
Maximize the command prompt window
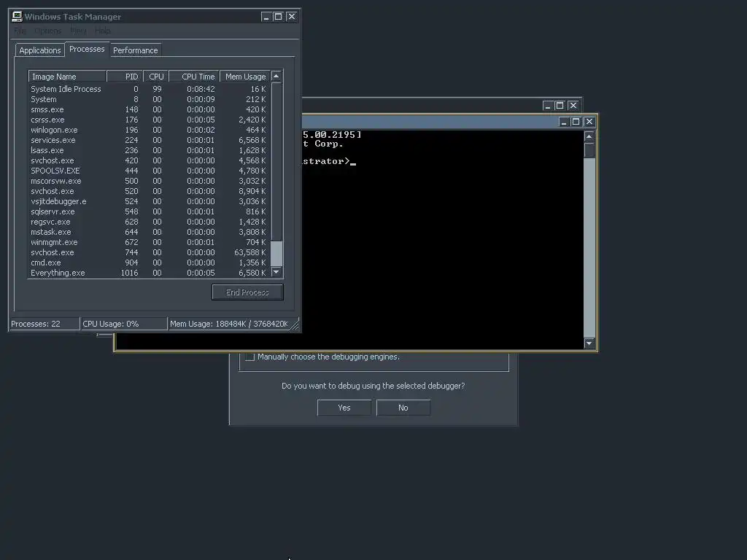point(576,122)
